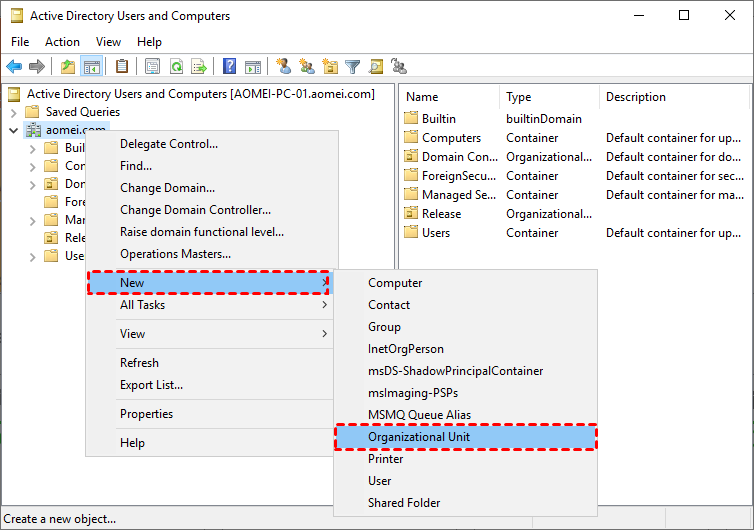The image size is (754, 530).
Task: Select Shared Folder in the New submenu
Action: click(x=403, y=503)
